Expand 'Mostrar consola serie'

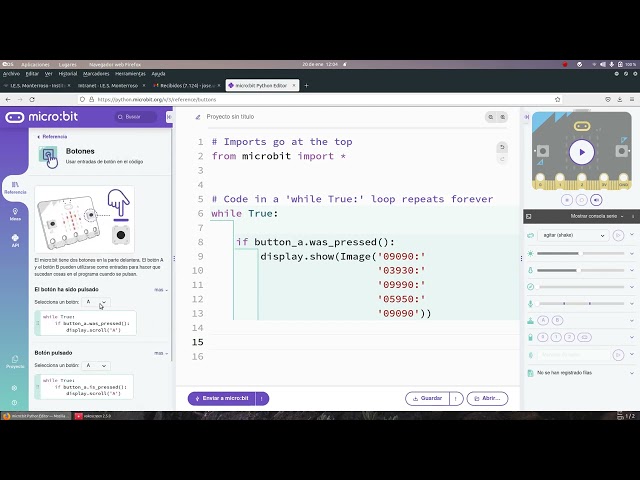[x=596, y=216]
